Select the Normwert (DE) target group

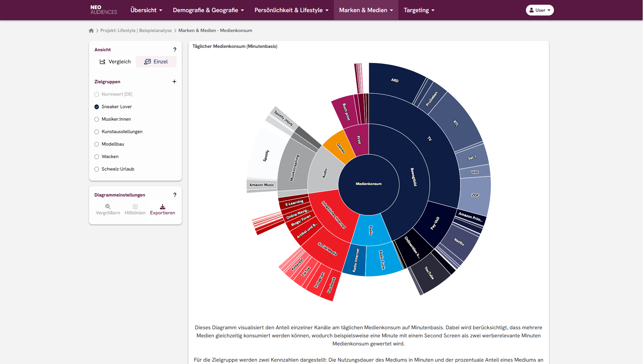(97, 94)
